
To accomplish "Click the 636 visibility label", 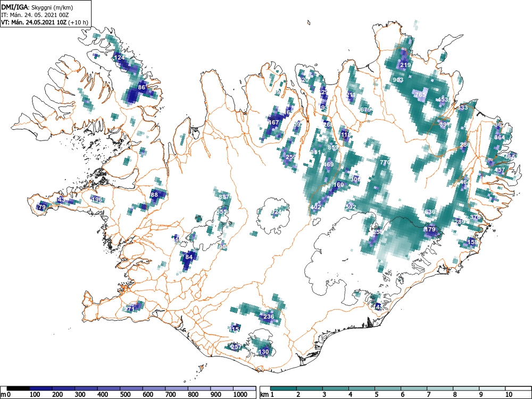I will pos(430,212).
